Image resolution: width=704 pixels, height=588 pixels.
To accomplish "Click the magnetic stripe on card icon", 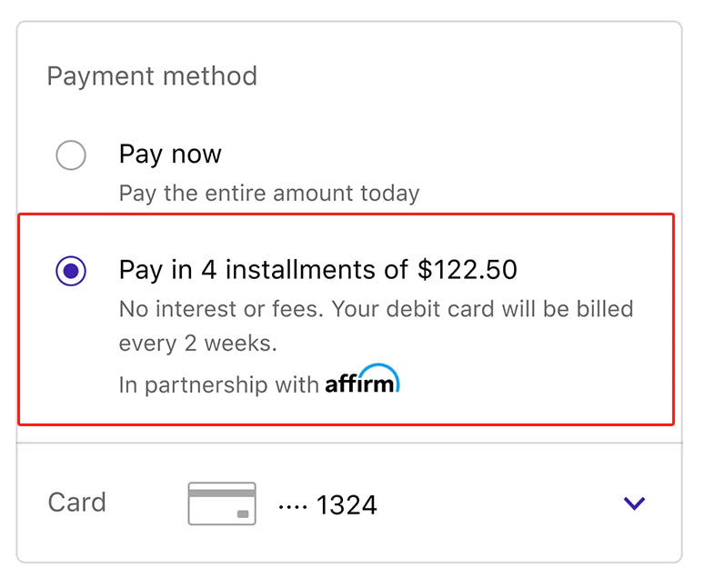I will (222, 493).
